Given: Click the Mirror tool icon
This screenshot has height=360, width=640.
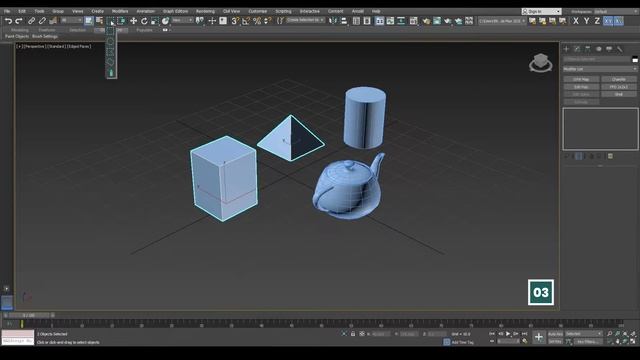Looking at the screenshot, I should coord(333,21).
